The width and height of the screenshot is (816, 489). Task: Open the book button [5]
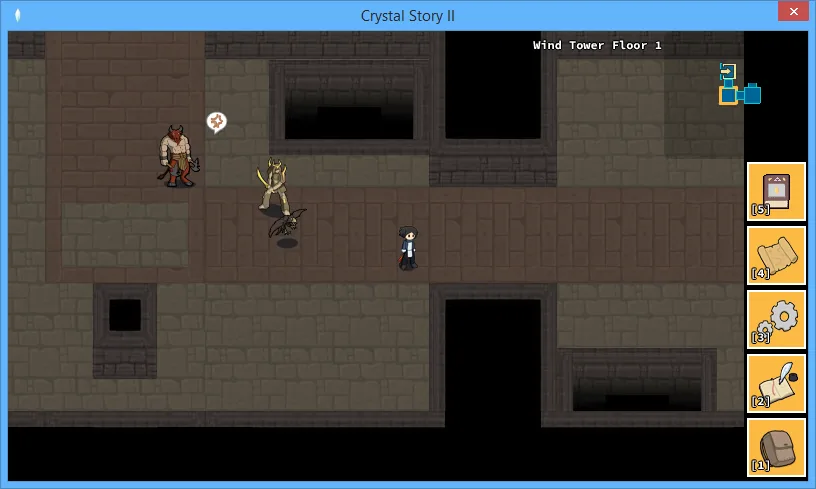click(x=776, y=191)
